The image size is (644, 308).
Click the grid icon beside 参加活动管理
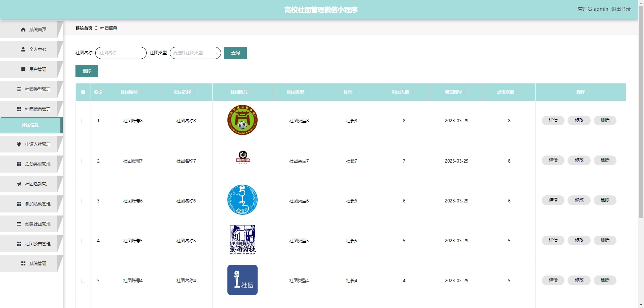[19, 204]
